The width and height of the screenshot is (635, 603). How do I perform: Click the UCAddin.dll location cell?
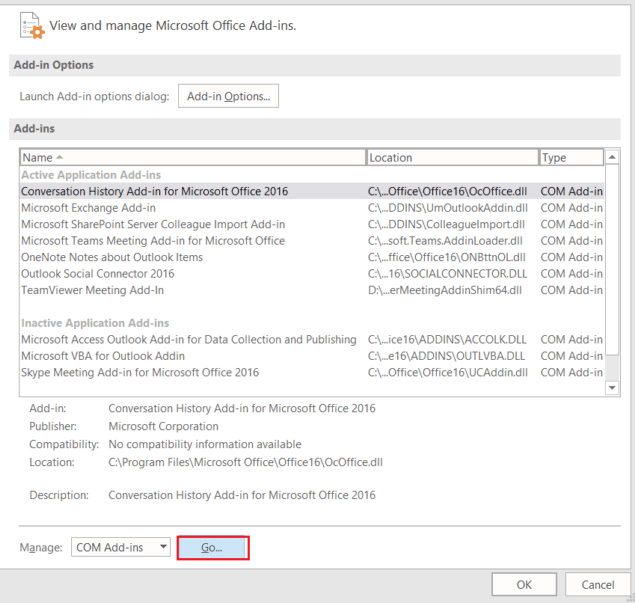click(x=447, y=372)
